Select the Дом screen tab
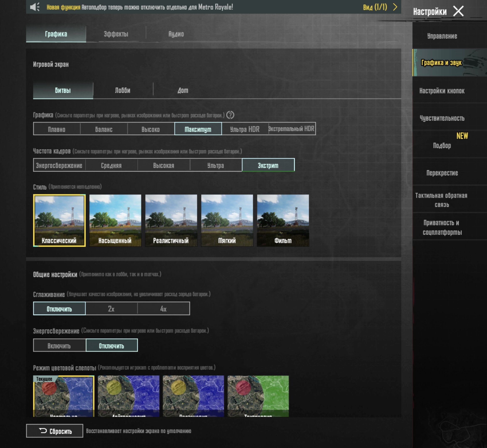 183,90
